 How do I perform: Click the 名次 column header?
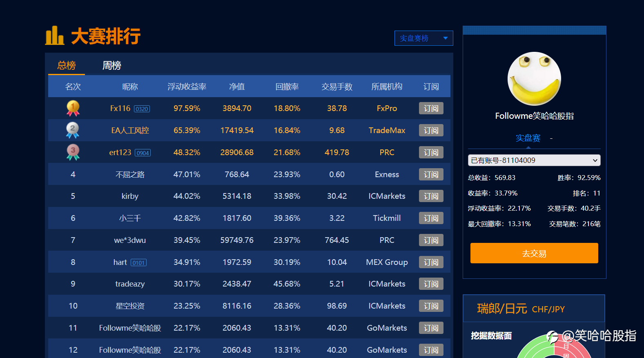(73, 87)
